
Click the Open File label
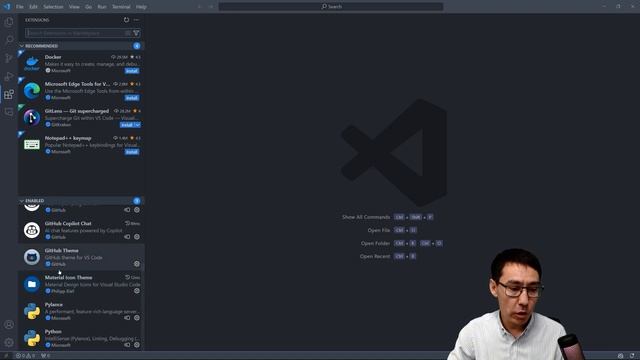(x=379, y=230)
